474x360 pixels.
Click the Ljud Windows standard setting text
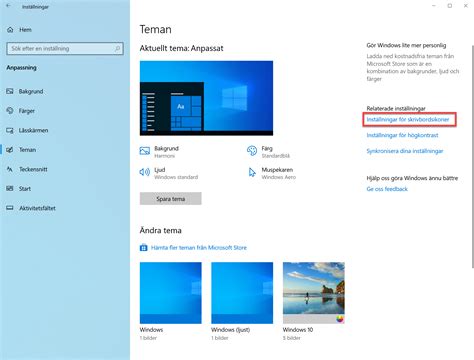coord(176,173)
